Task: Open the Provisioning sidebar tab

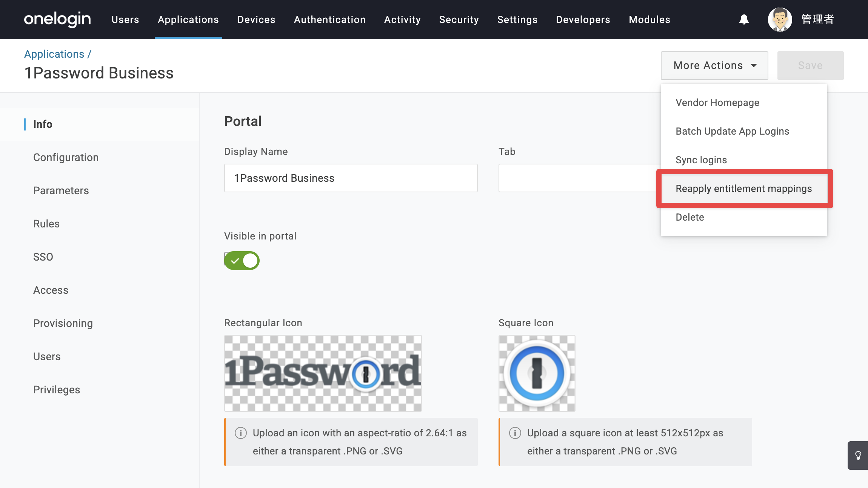Action: (x=63, y=324)
